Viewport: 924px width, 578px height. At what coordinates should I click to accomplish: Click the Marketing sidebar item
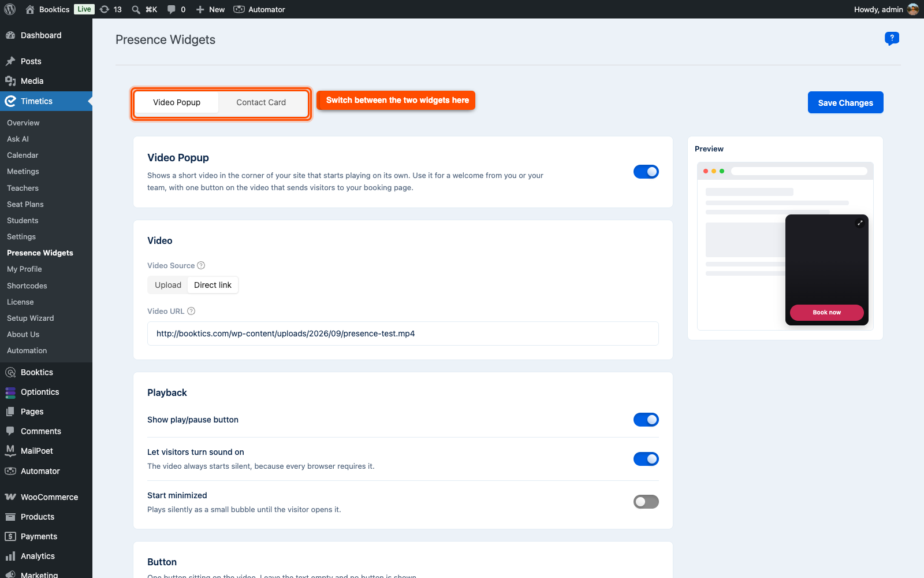coord(39,575)
